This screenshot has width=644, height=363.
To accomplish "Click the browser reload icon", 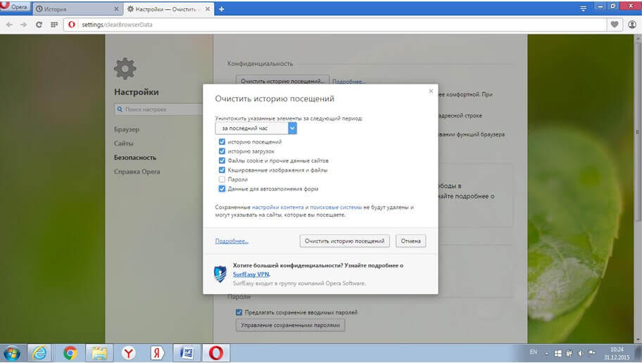I will click(39, 25).
